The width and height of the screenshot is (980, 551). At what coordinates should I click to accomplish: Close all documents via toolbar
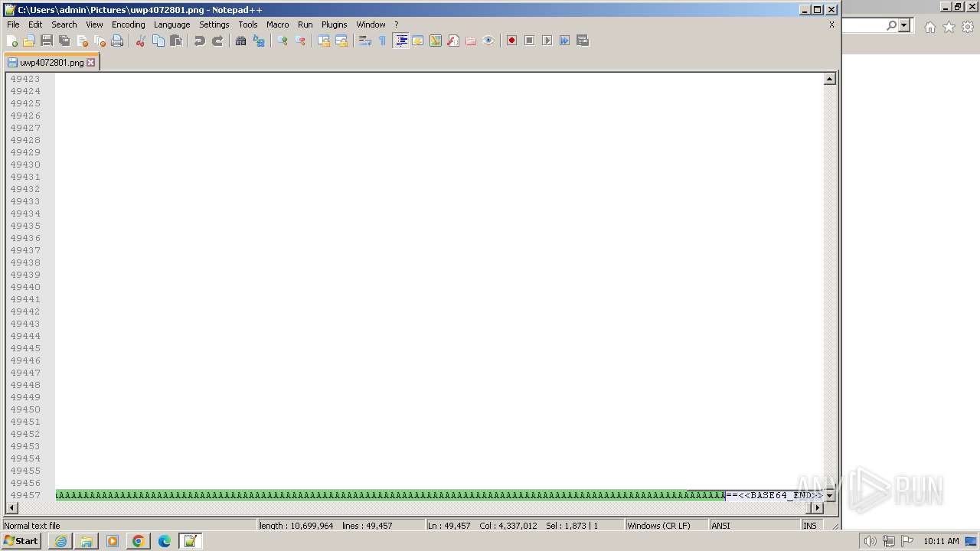100,41
